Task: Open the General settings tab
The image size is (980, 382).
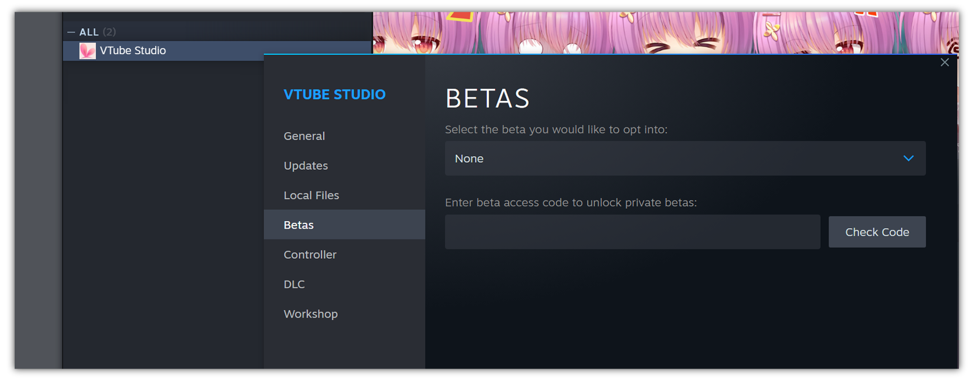Action: click(x=344, y=136)
